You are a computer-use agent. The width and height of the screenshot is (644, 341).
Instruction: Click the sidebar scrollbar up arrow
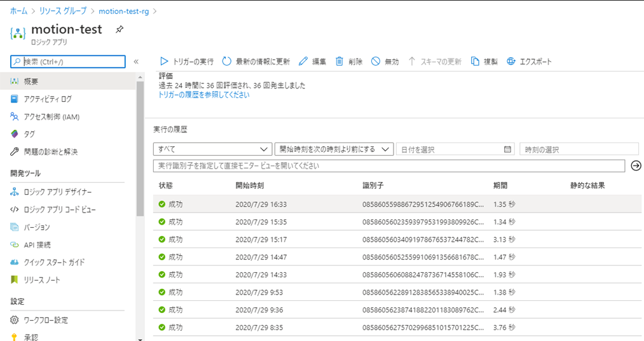click(140, 77)
